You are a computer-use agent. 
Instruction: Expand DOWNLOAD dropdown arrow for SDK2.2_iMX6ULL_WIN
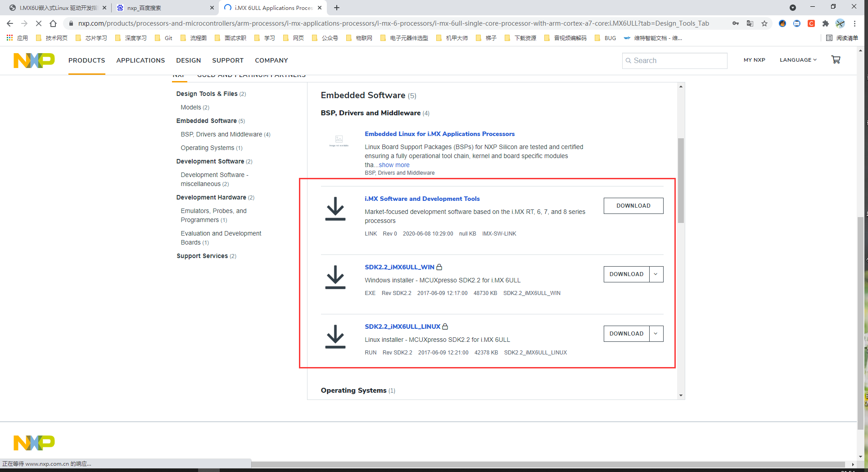(x=656, y=274)
